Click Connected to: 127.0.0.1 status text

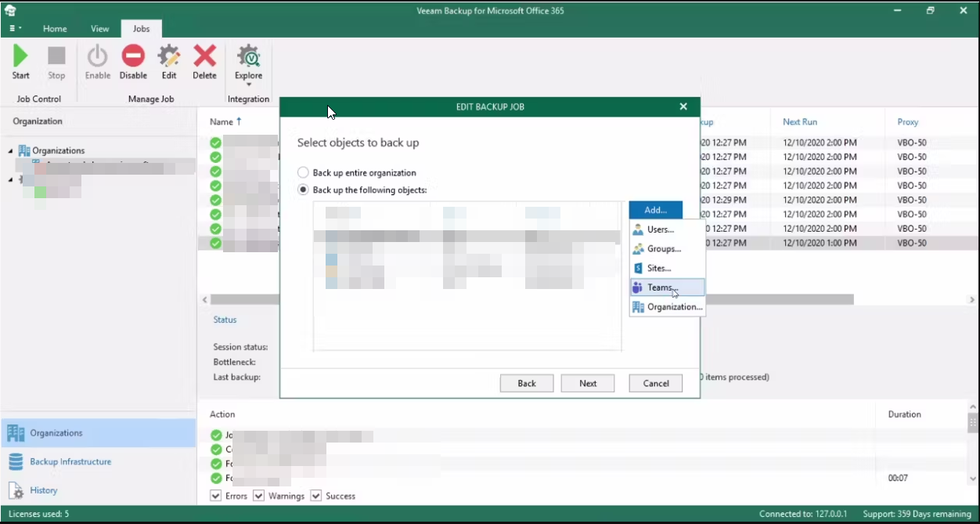[803, 514]
